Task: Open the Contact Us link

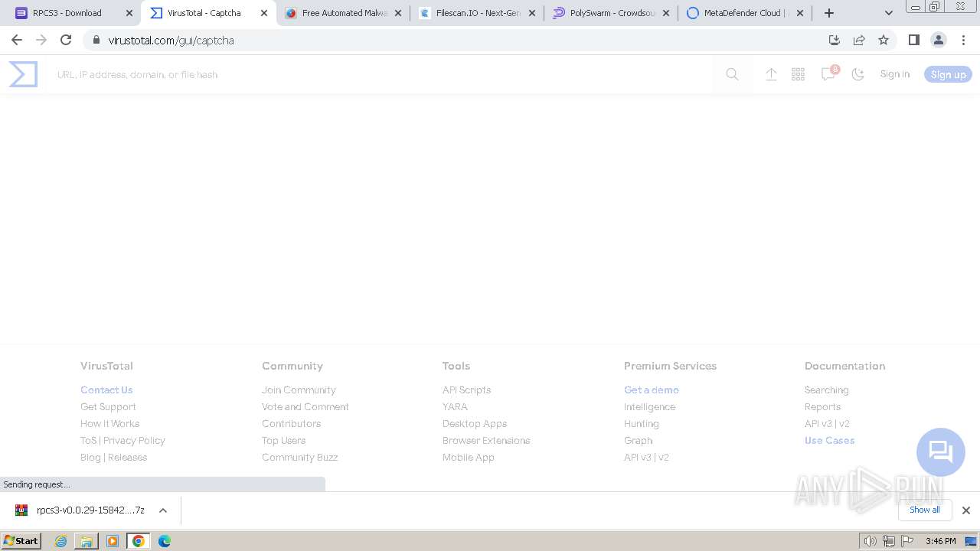Action: (x=106, y=390)
